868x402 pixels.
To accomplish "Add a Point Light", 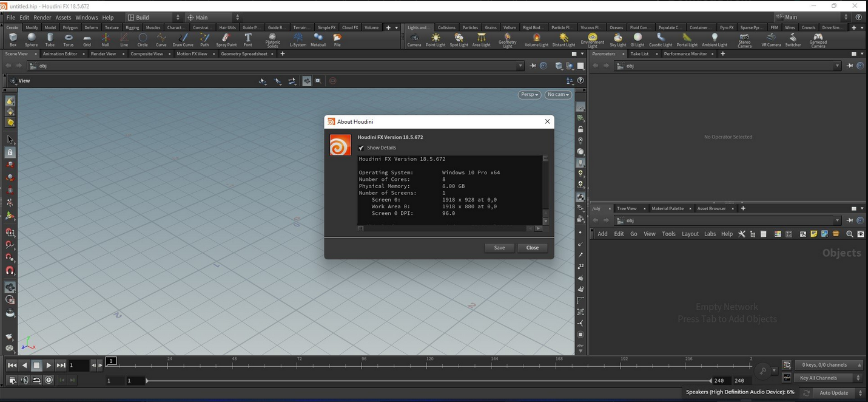I will (436, 39).
